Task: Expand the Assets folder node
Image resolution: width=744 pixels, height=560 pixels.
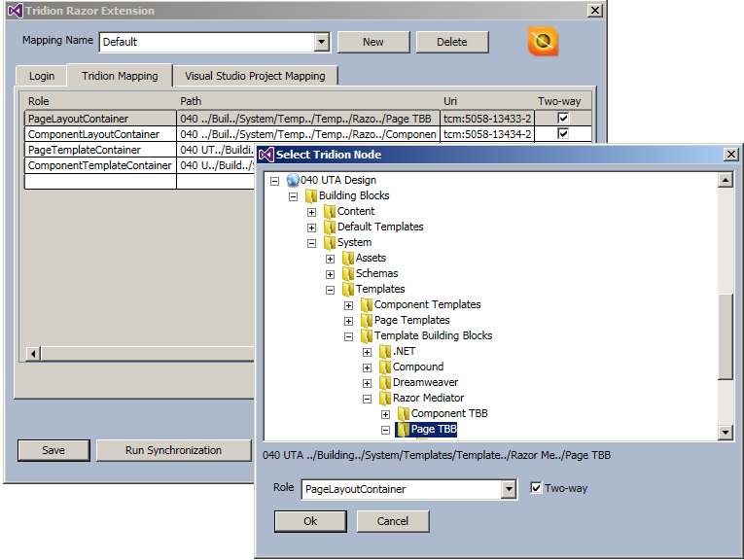Action: point(331,259)
